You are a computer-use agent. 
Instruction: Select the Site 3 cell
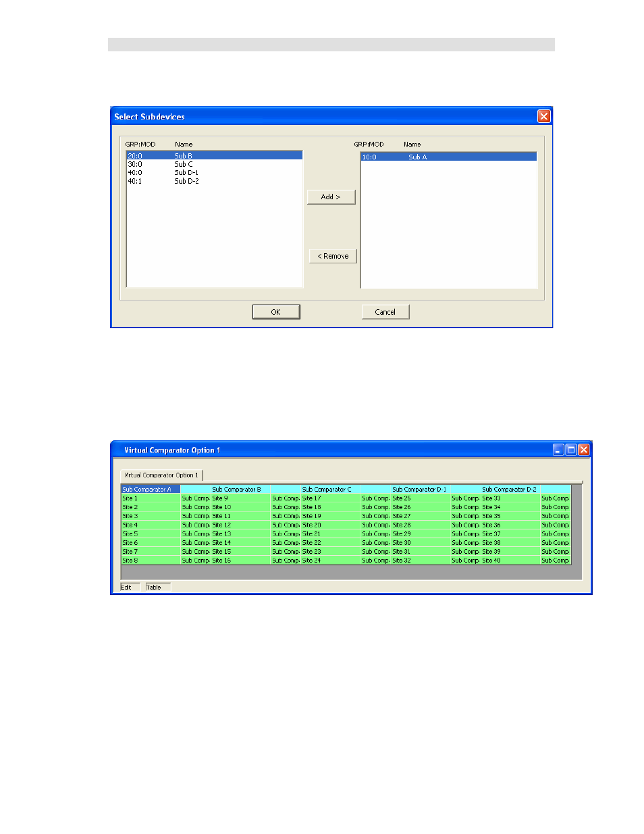(x=151, y=516)
